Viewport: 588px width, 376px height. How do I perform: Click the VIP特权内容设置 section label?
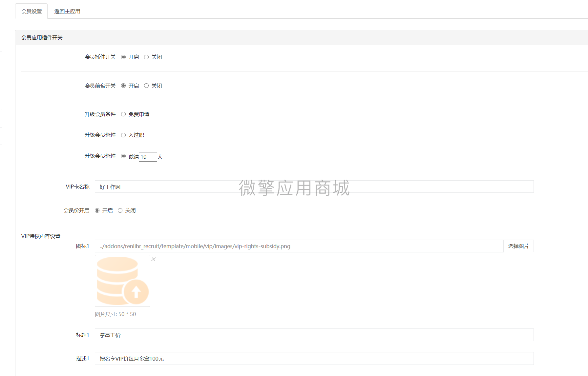click(x=41, y=236)
